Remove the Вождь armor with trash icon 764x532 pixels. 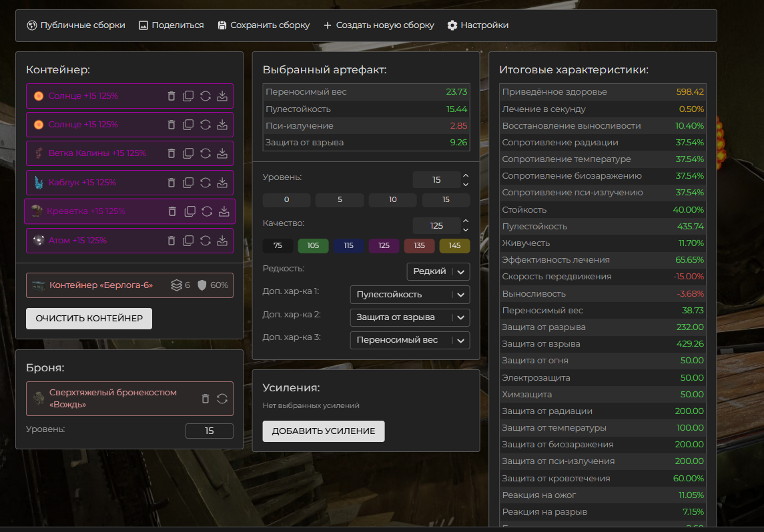coord(206,399)
